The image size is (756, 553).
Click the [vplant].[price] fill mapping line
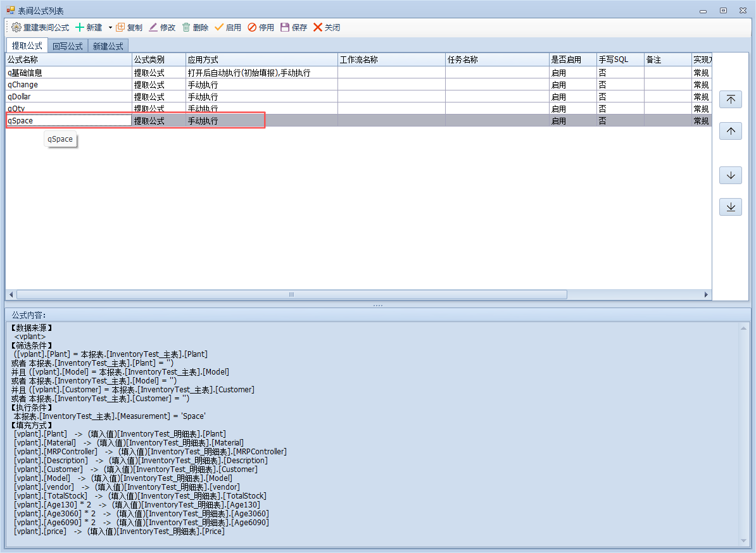[119, 531]
